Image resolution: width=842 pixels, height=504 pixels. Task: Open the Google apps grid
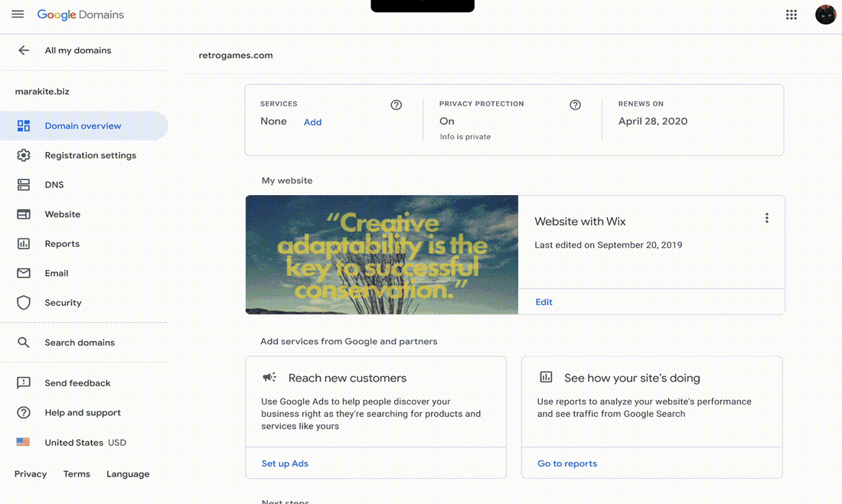click(791, 15)
